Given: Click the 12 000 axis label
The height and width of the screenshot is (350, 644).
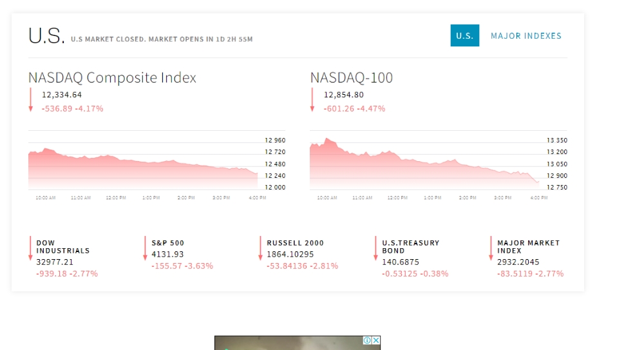Looking at the screenshot, I should pos(275,187).
